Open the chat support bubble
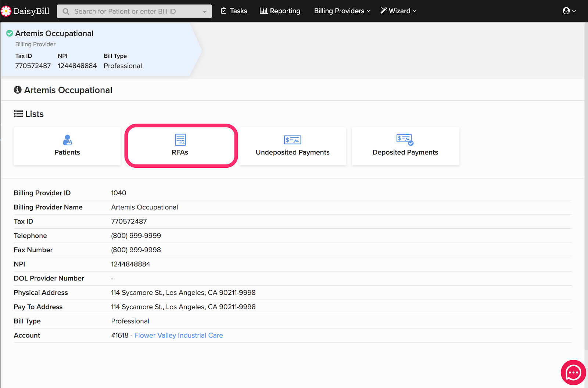Viewport: 588px width, 388px height. 573,373
